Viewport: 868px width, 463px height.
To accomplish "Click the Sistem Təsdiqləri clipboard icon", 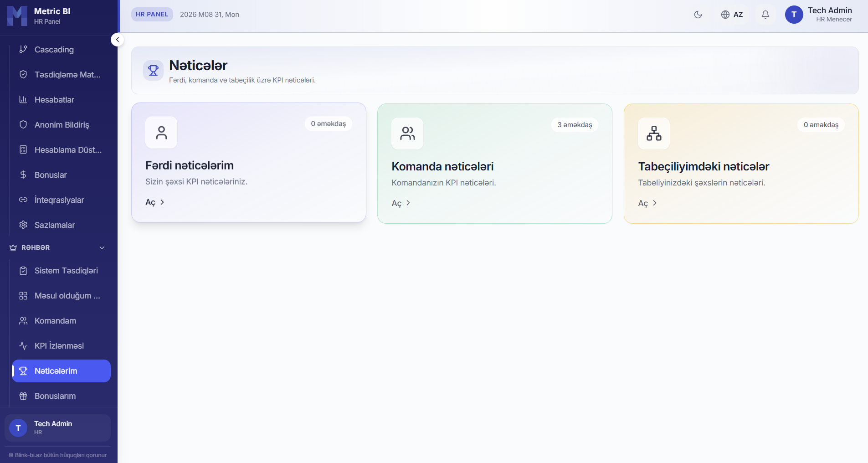I will click(23, 271).
